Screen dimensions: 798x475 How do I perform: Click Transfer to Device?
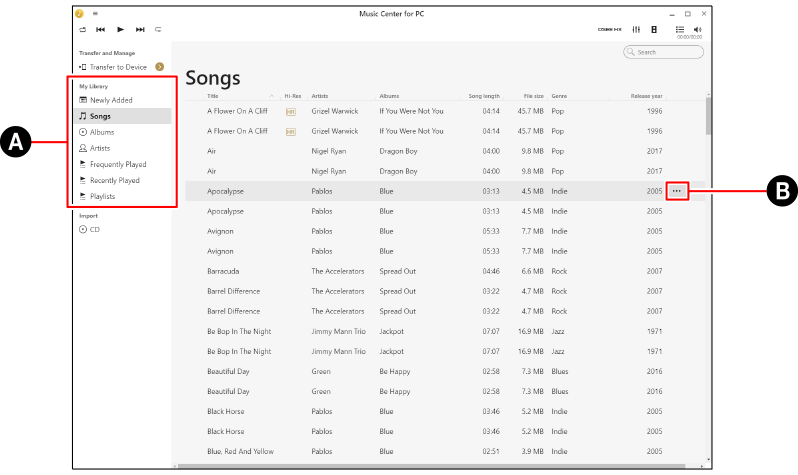click(x=118, y=67)
